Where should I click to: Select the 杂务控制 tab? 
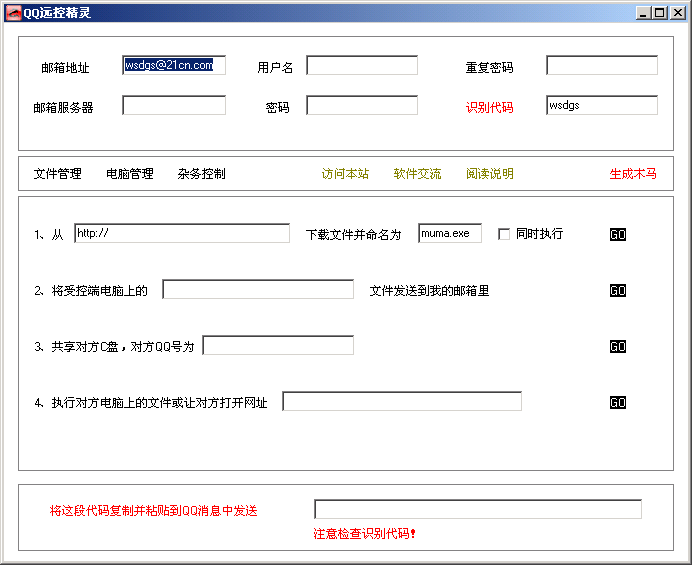pos(201,174)
